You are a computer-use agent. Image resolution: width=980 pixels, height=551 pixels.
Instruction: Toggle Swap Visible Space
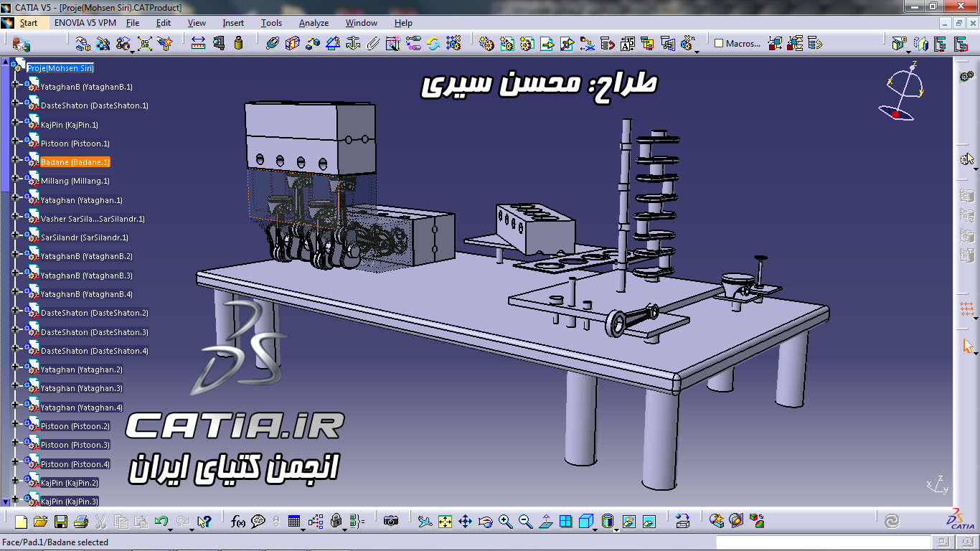(649, 522)
